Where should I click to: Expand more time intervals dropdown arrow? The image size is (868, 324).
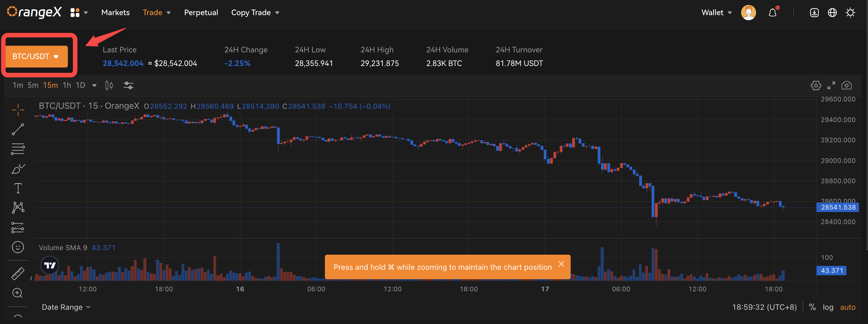tap(95, 86)
